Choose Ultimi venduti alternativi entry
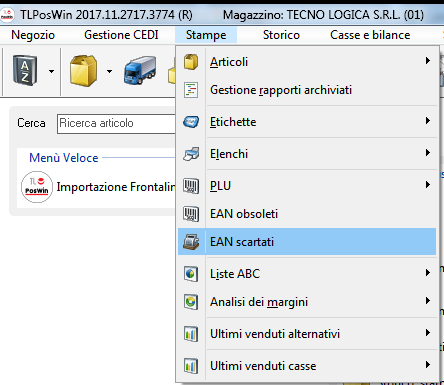The image size is (444, 385). [307, 334]
